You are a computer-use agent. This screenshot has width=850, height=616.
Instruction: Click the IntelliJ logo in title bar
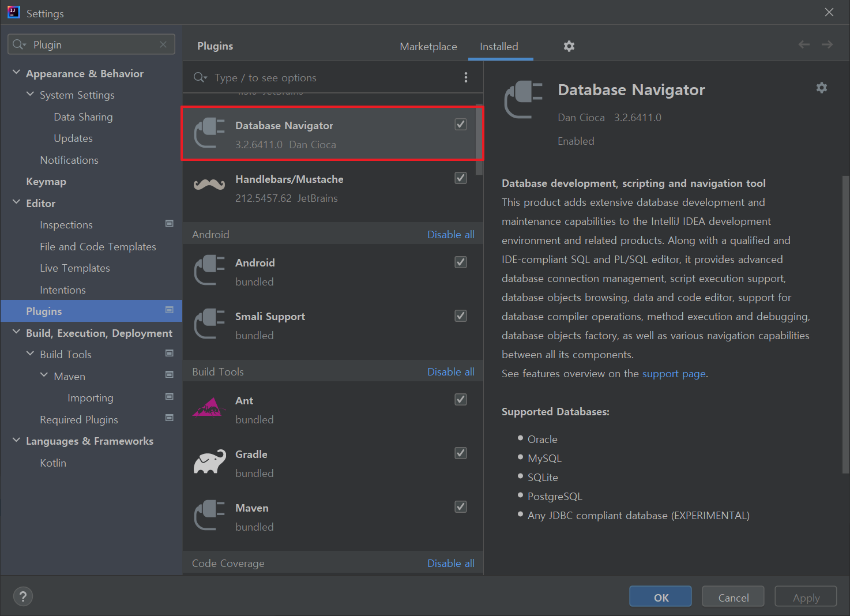click(x=13, y=12)
